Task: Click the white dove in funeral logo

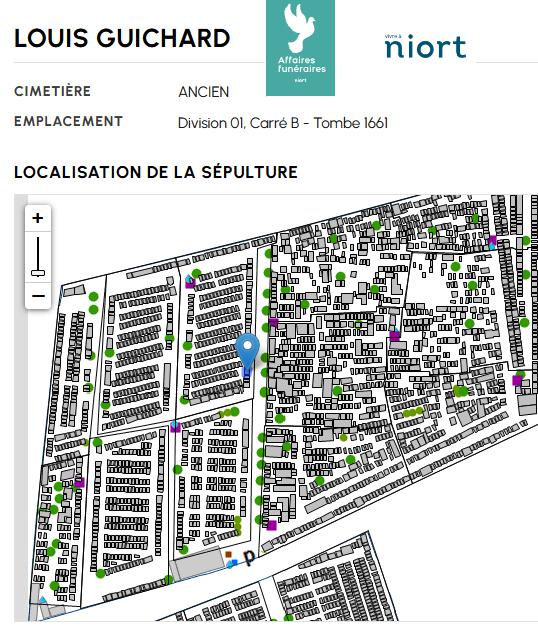Action: click(x=299, y=28)
